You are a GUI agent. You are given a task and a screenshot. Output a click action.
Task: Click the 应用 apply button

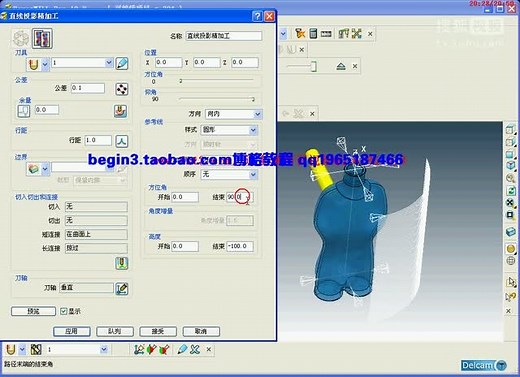coord(72,331)
